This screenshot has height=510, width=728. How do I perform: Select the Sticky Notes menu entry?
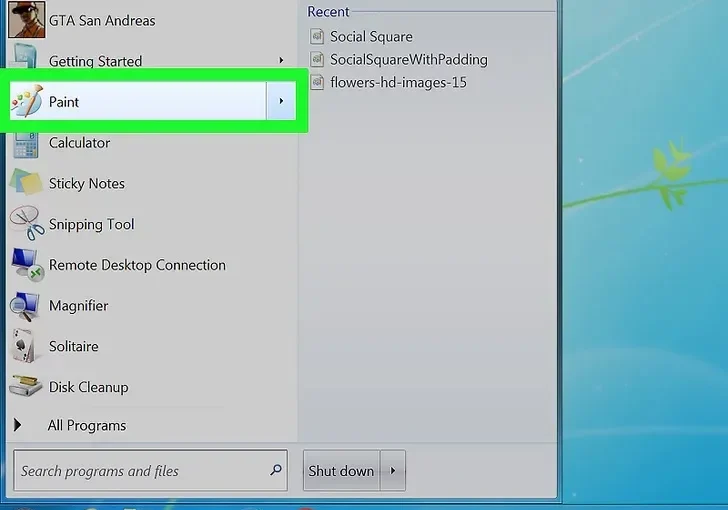pyautogui.click(x=87, y=184)
